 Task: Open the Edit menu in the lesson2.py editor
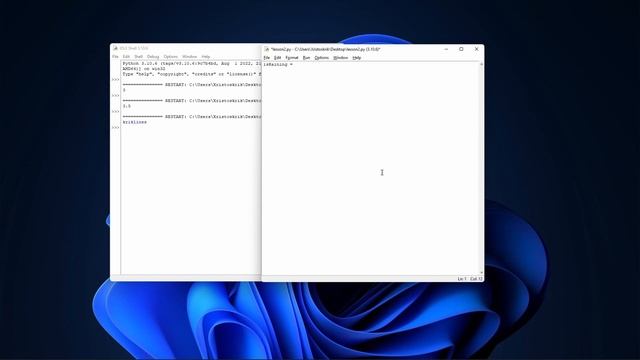[278, 58]
